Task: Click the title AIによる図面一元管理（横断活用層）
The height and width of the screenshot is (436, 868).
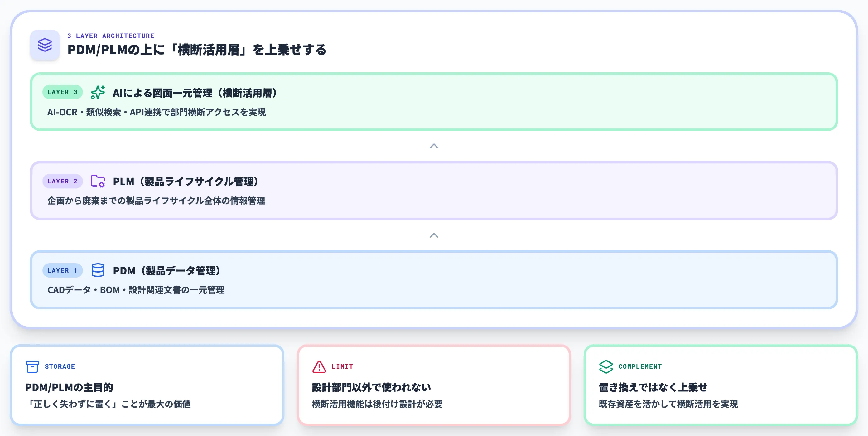Action: [195, 93]
